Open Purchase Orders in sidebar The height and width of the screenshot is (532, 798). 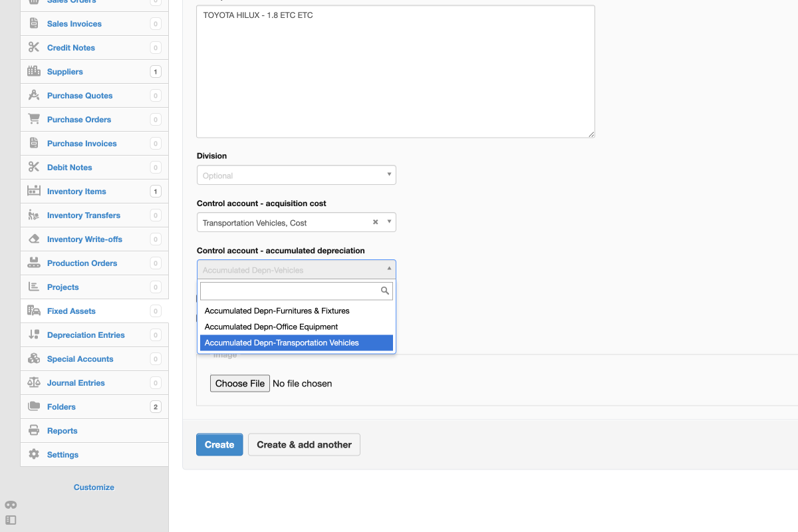tap(94, 120)
